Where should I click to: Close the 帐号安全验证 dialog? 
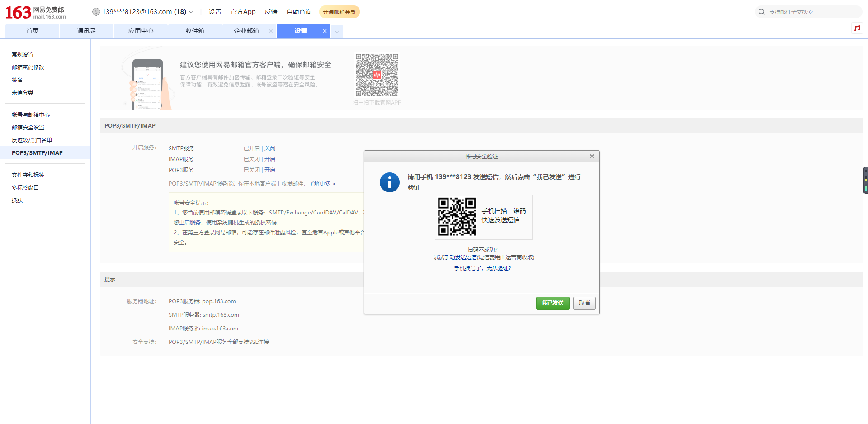[x=592, y=157]
